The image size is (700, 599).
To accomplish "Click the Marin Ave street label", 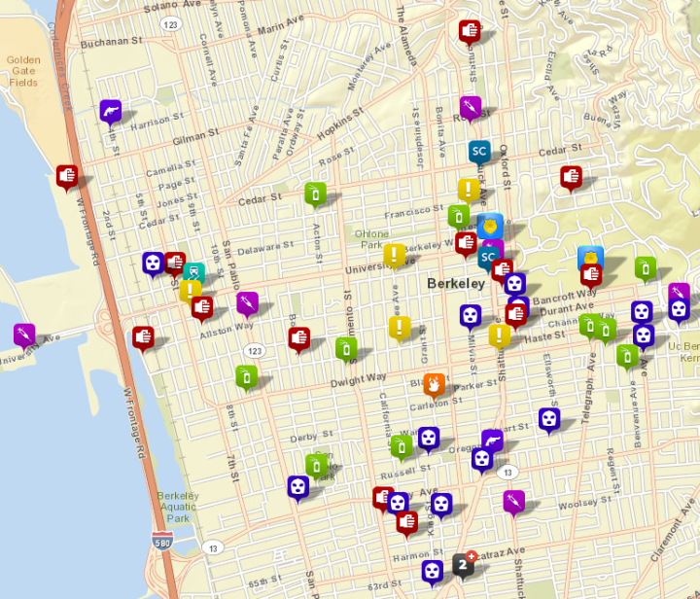I will pos(281,24).
